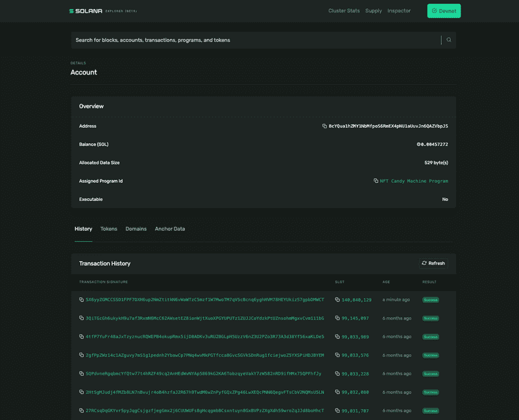This screenshot has width=519, height=420.
Task: Copy slot number 99,031,707
Action: [337, 411]
